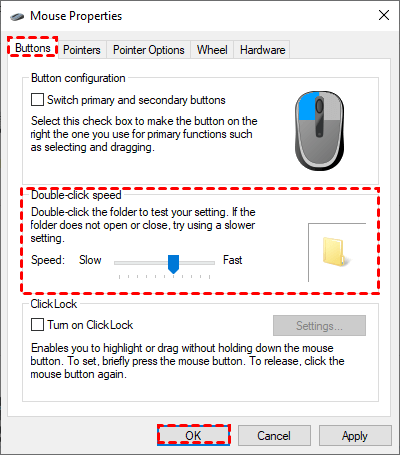The height and width of the screenshot is (455, 400).
Task: Click the Apply button
Action: [x=355, y=435]
